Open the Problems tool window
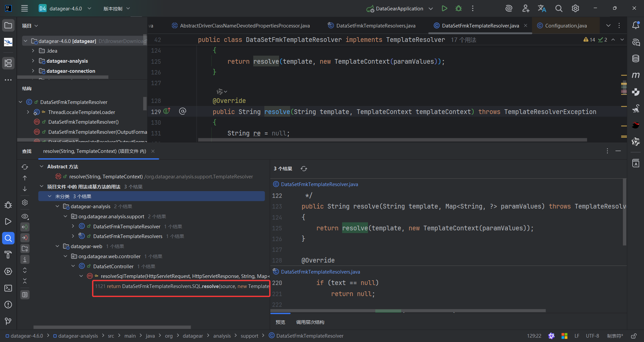This screenshot has height=342, width=644. pos(8,304)
